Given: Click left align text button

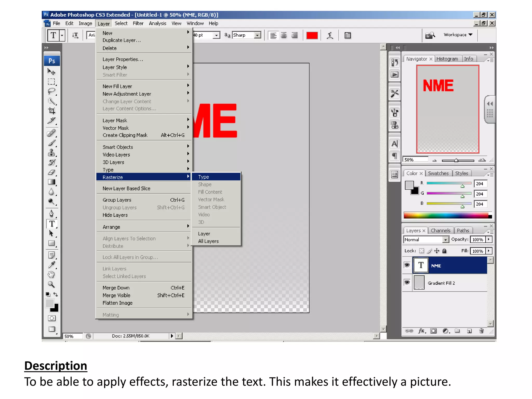Looking at the screenshot, I should [273, 35].
